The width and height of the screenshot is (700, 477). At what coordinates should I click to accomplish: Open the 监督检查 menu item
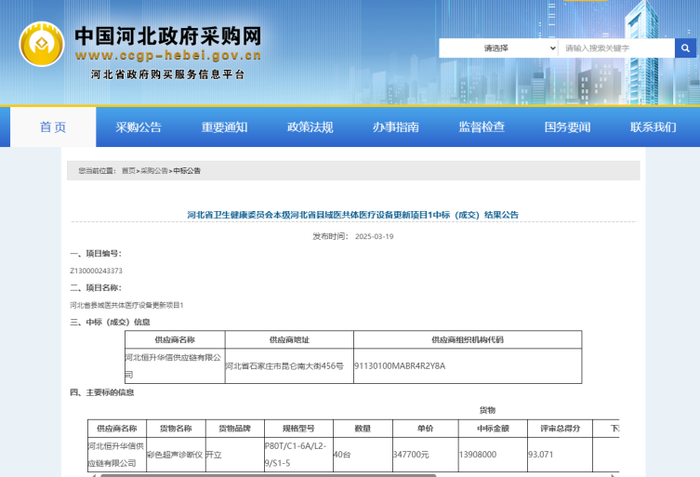[x=482, y=127]
